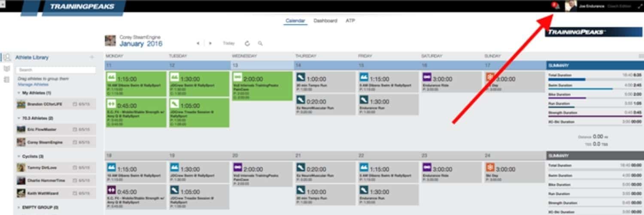
Task: Switch to the Dashboard tab
Action: coord(325,21)
